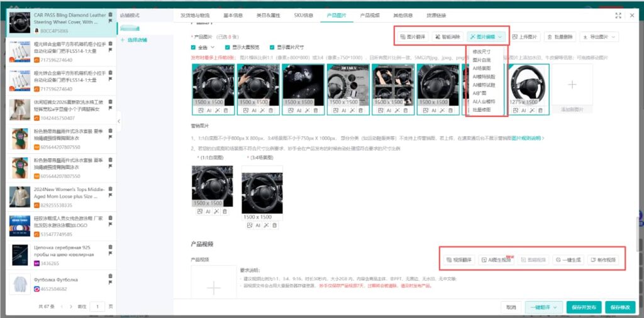Choose 修改尺寸 from image edit menu
The height and width of the screenshot is (318, 644).
481,52
